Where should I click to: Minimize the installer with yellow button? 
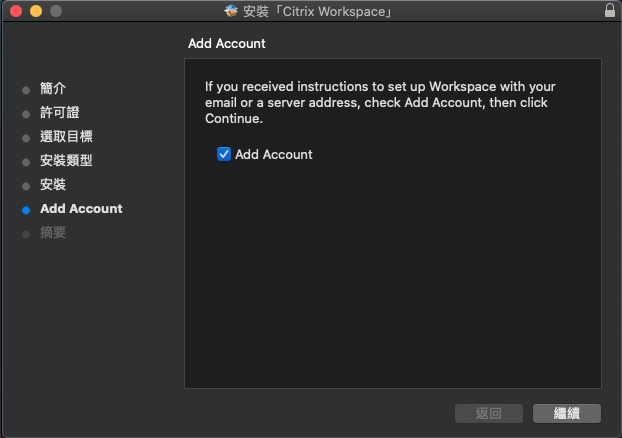pyautogui.click(x=36, y=11)
